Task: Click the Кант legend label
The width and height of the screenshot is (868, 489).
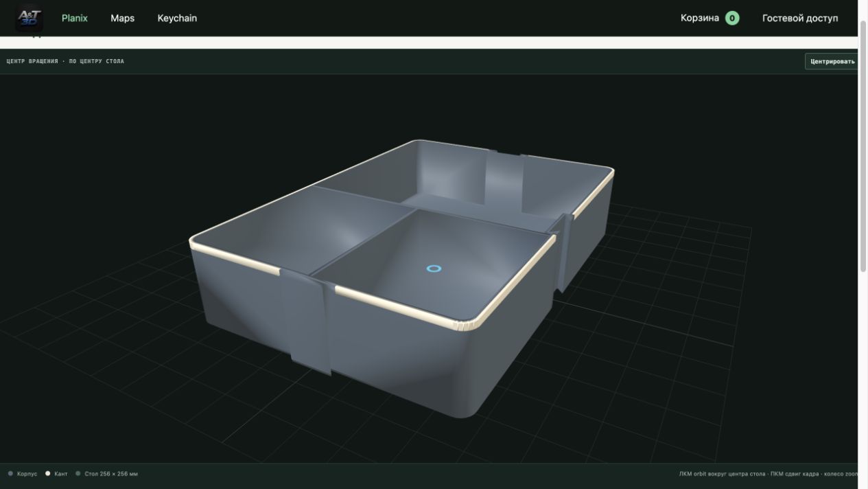Action: [x=61, y=474]
